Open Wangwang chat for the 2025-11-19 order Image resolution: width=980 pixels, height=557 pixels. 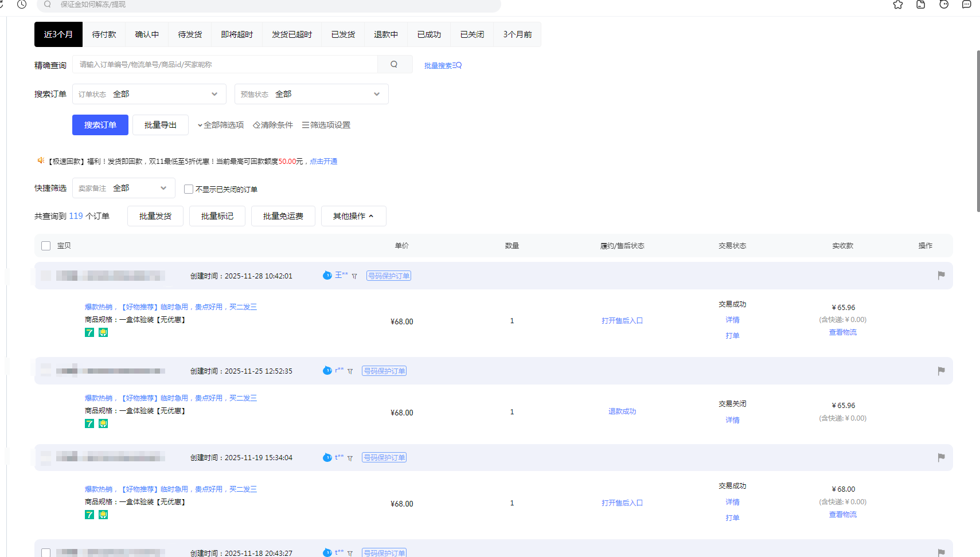[327, 457]
